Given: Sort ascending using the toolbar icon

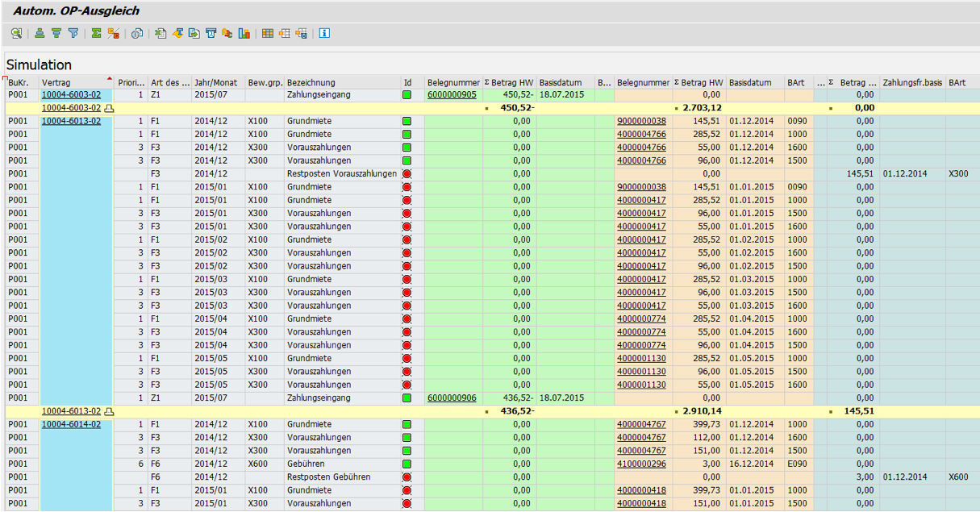Looking at the screenshot, I should point(40,34).
